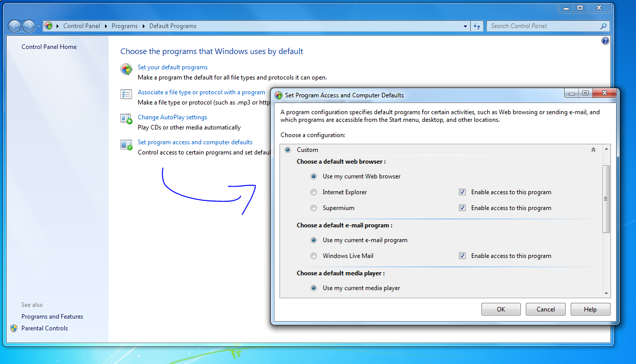Open Help via blue question mark icon
This screenshot has height=364, width=636.
tap(605, 41)
